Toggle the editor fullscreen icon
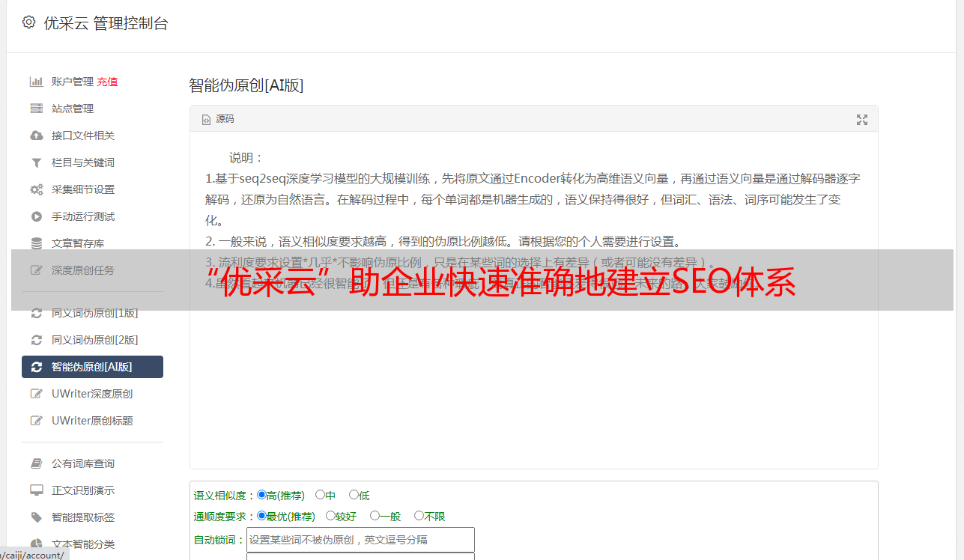 (x=862, y=120)
